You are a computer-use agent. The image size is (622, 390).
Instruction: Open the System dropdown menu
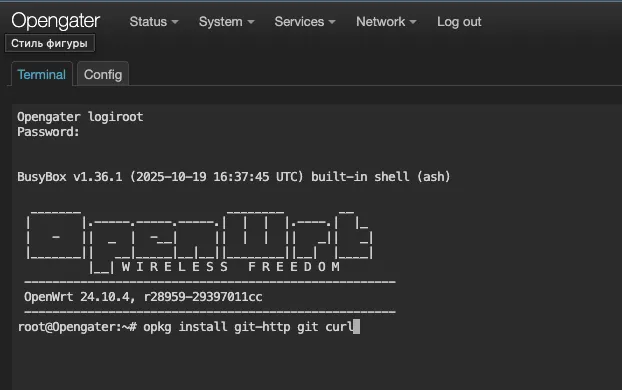tap(227, 21)
